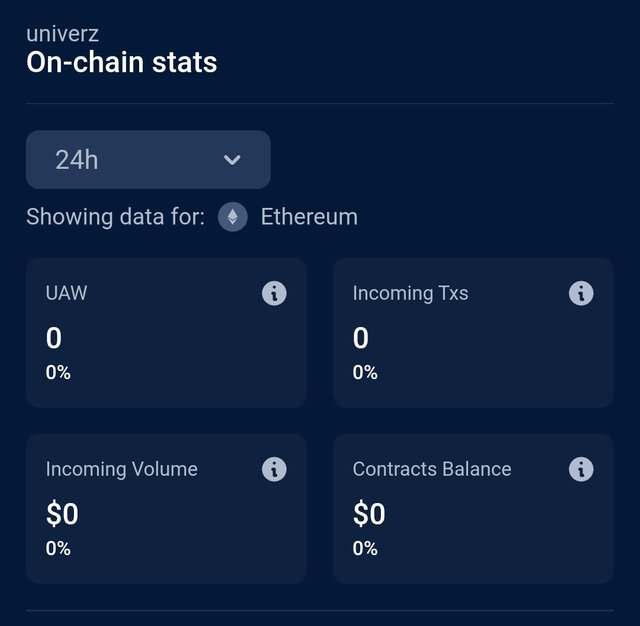Click the Contracts Balance $0 value
Image resolution: width=640 pixels, height=626 pixels.
(x=369, y=514)
